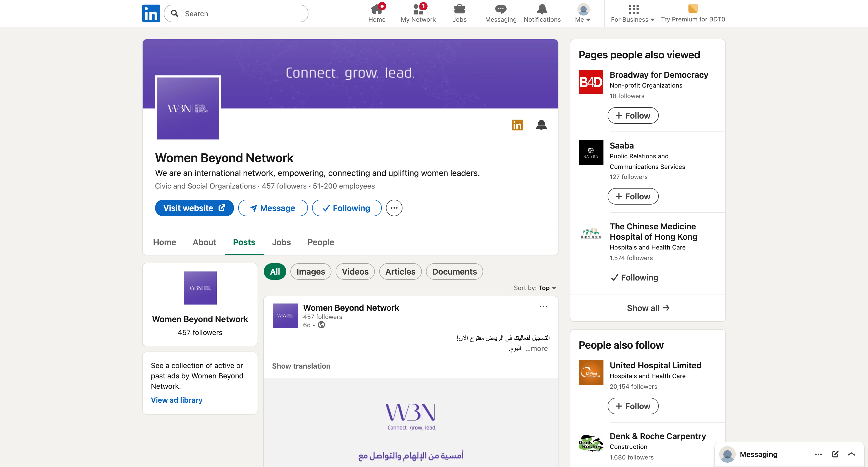Image resolution: width=868 pixels, height=467 pixels.
Task: Click the Broadway for Democracy B4D logo
Action: pos(591,82)
